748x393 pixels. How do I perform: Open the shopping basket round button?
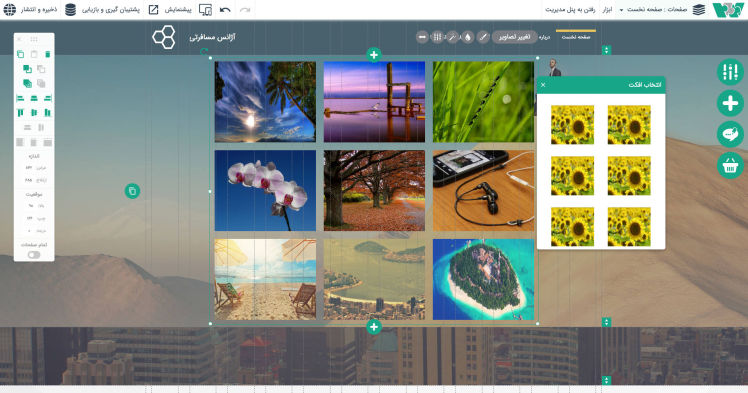730,165
